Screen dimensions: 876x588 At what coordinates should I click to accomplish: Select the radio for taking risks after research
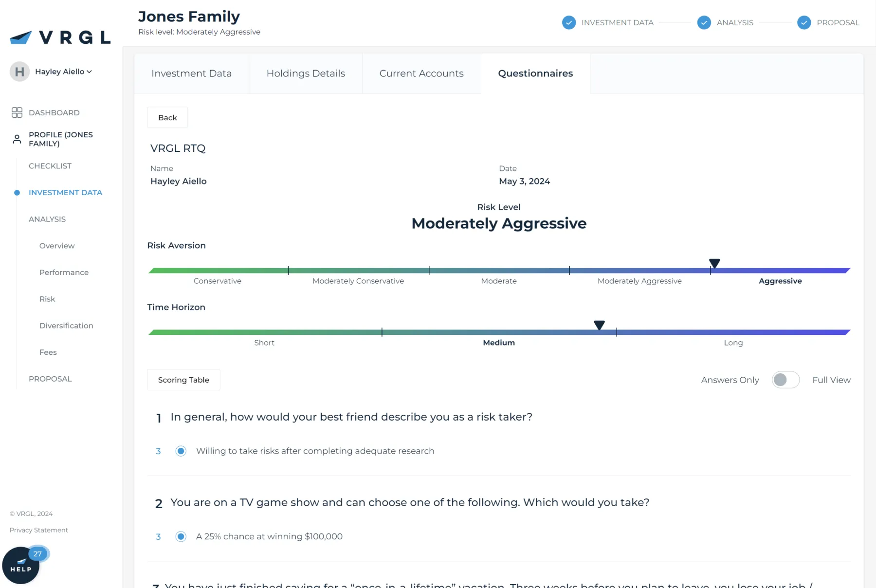181,451
